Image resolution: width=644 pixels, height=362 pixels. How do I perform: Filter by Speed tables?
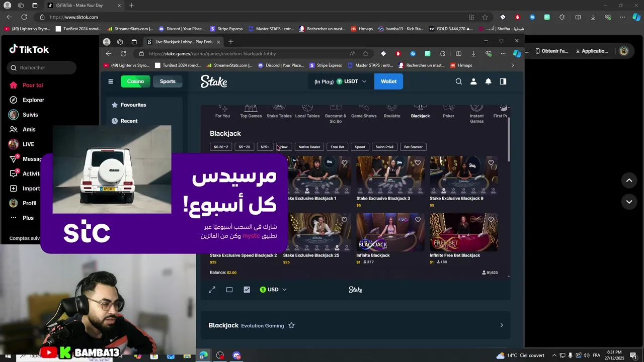(360, 147)
